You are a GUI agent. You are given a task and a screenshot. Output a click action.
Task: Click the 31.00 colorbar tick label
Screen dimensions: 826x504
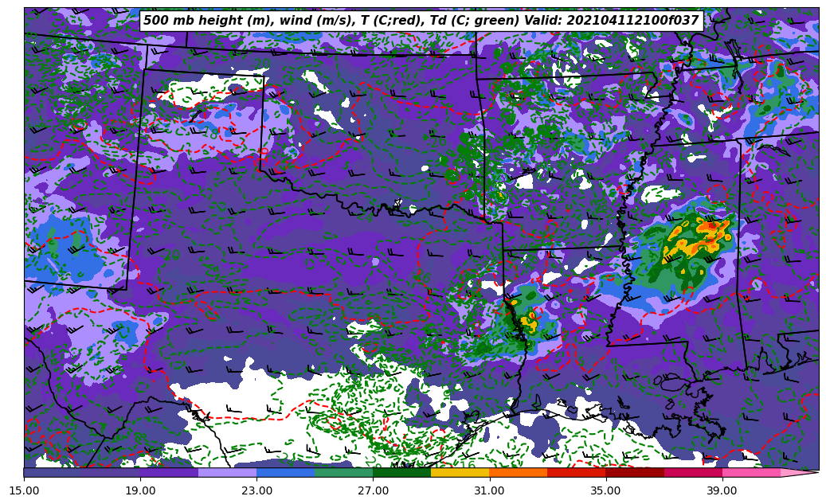tap(489, 490)
